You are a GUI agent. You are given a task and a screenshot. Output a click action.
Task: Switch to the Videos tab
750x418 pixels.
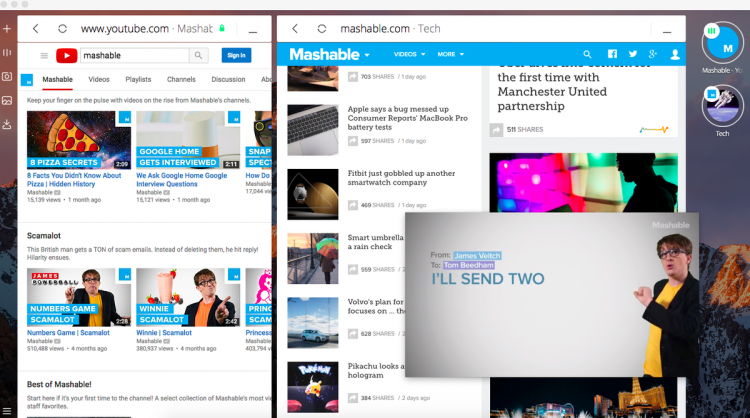click(99, 79)
